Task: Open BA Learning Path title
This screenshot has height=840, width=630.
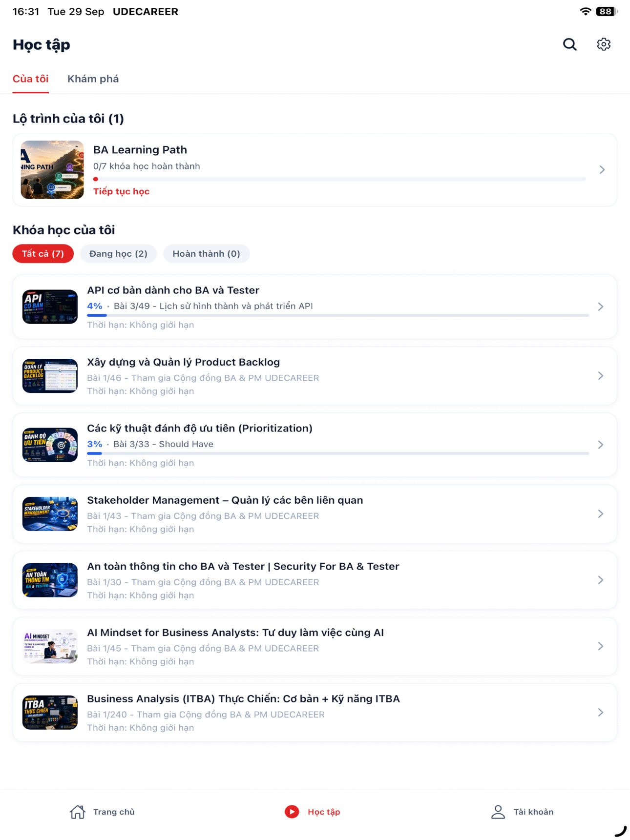Action: click(140, 150)
